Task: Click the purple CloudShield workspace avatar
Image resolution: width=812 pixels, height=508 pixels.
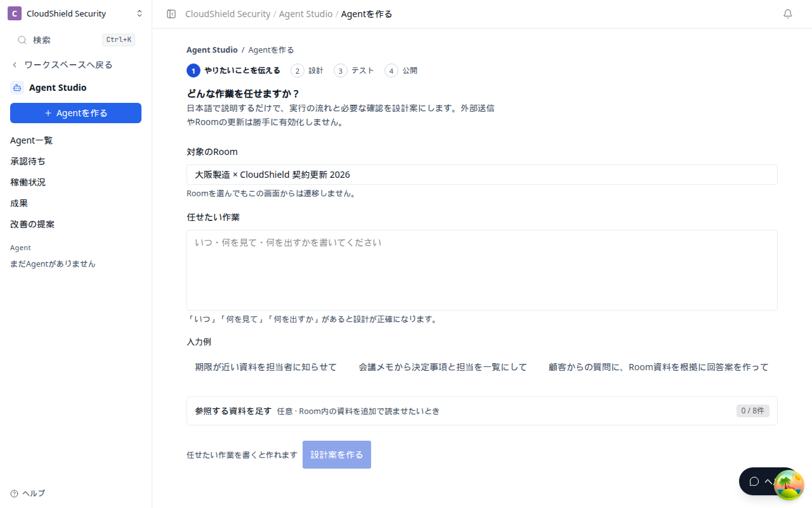Action: pyautogui.click(x=15, y=13)
